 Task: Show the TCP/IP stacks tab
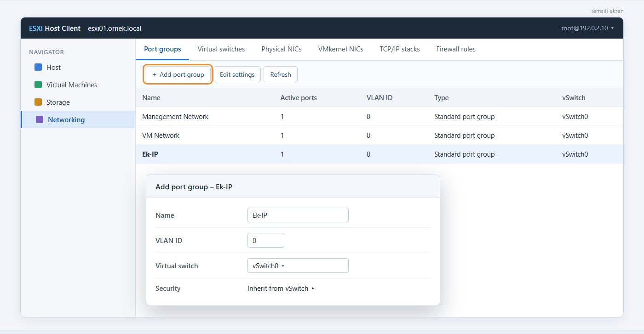coord(400,49)
